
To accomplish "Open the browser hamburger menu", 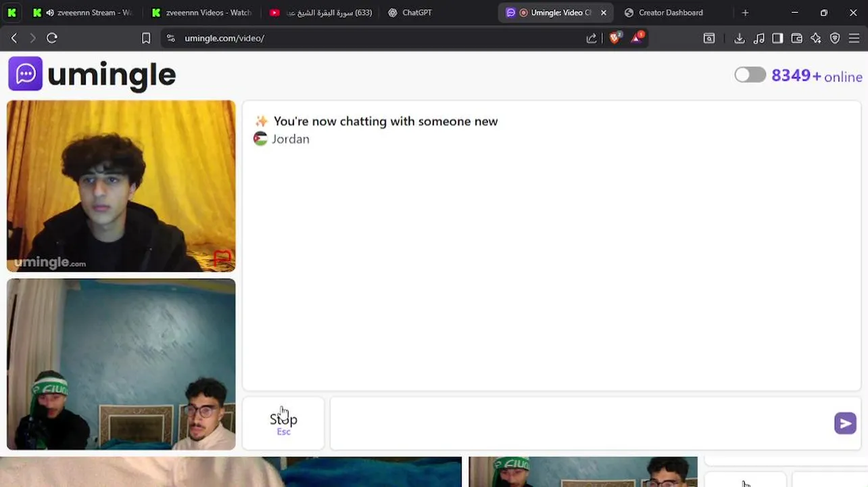I will (x=854, y=39).
